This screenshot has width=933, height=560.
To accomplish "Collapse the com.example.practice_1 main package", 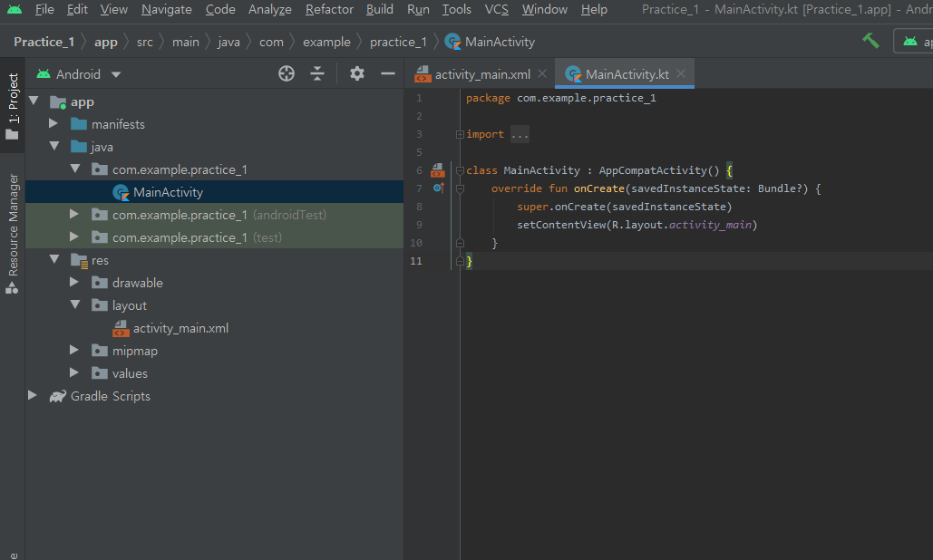I will [x=75, y=169].
